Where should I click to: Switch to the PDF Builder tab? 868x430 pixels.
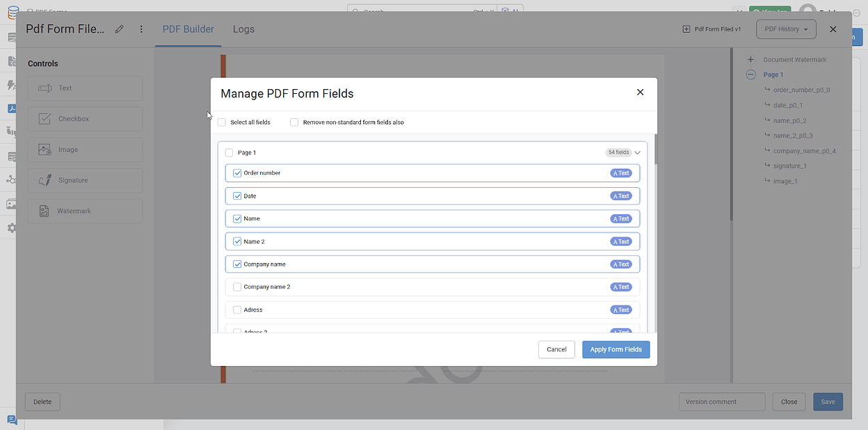[188, 29]
